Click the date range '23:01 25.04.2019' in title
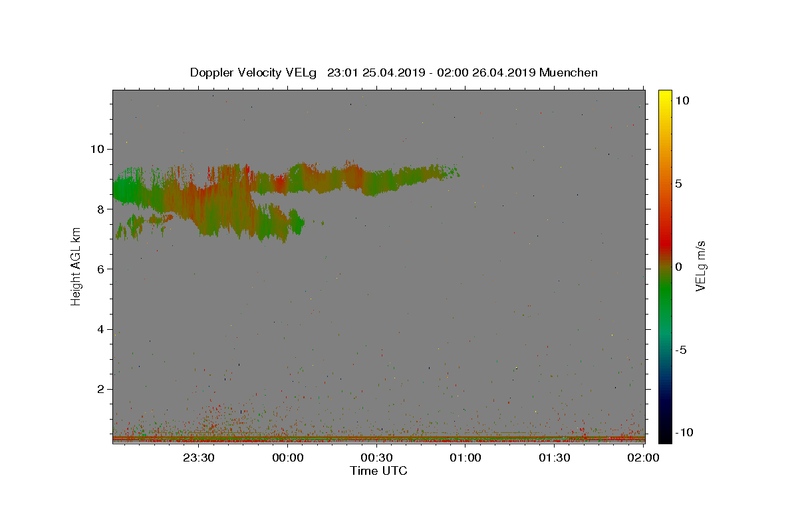Viewport: 798px width, 532px height. pos(374,72)
